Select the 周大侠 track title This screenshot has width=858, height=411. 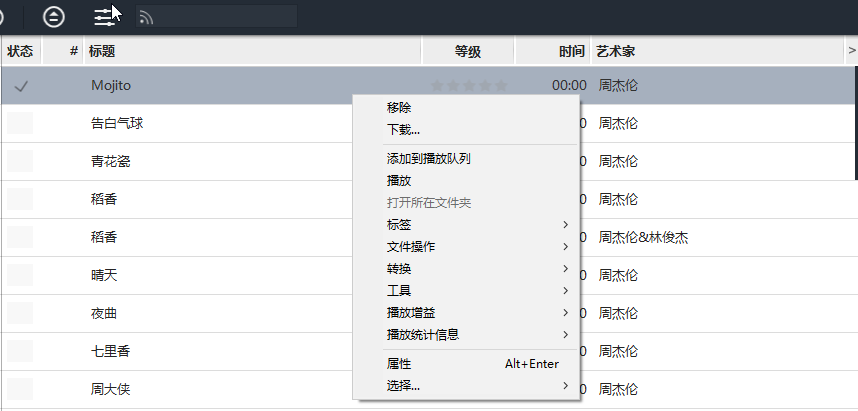pyautogui.click(x=111, y=390)
